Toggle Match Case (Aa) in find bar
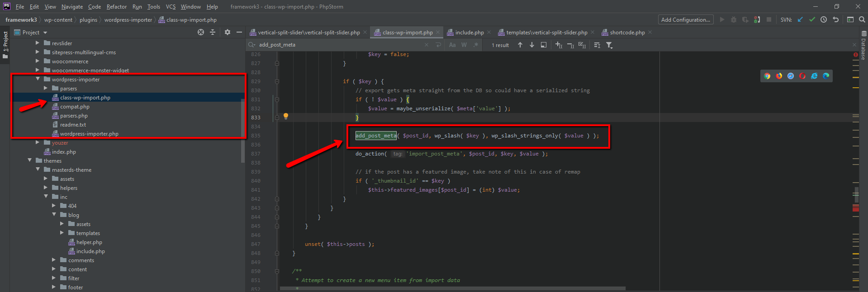This screenshot has height=292, width=868. (452, 45)
